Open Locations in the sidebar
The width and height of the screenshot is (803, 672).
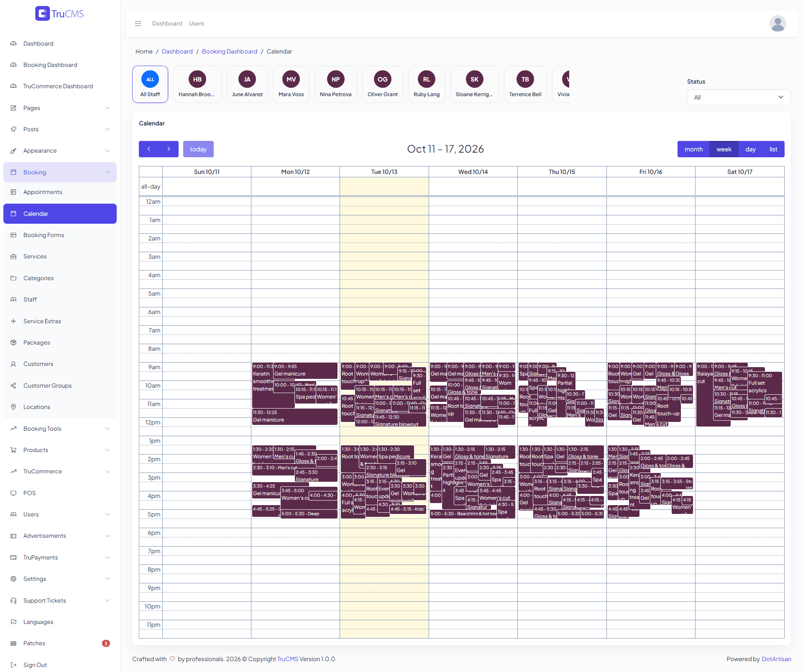pos(60,407)
